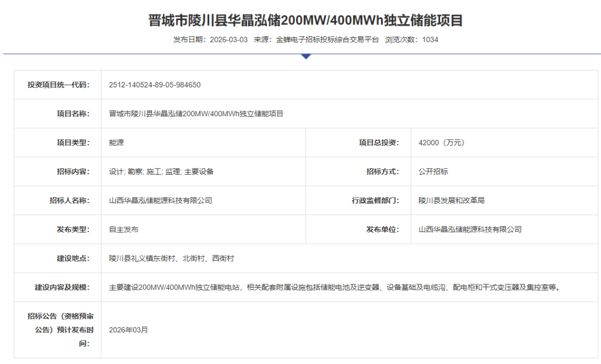Click the construction location 陵川县礼义镇东街村、北街村、西街村
The image size is (601, 364).
[171, 259]
